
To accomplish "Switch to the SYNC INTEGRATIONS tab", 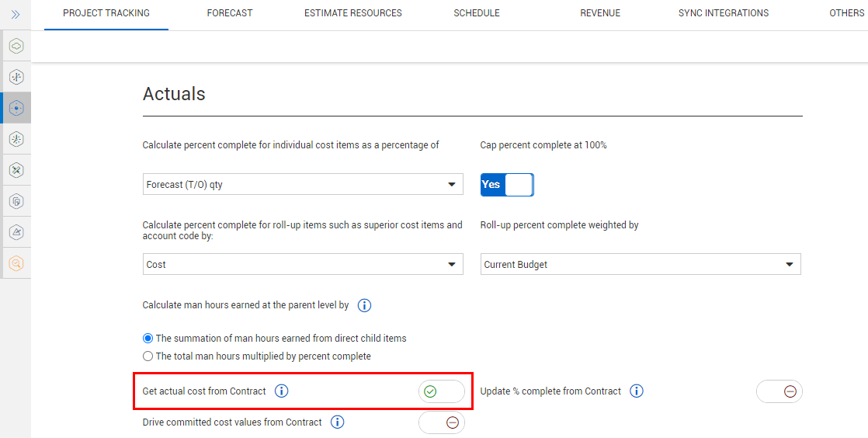I will pos(724,12).
